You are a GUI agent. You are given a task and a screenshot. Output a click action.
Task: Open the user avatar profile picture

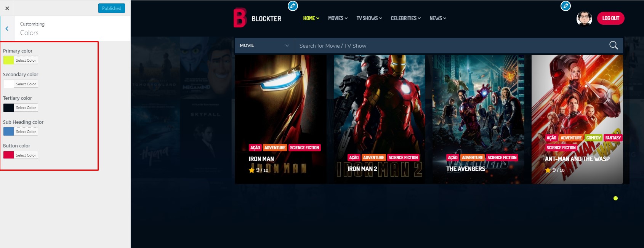point(584,18)
